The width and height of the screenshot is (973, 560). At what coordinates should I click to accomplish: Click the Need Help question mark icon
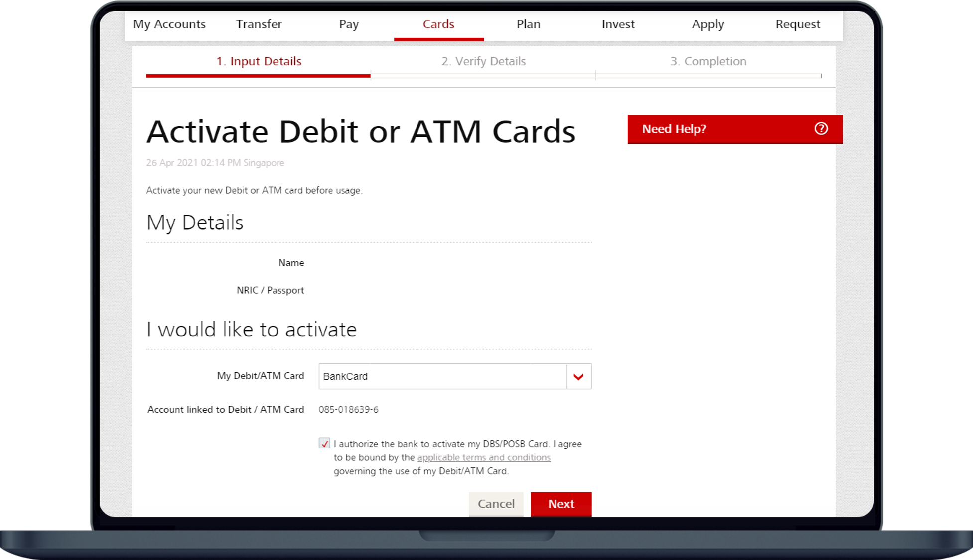pos(821,129)
